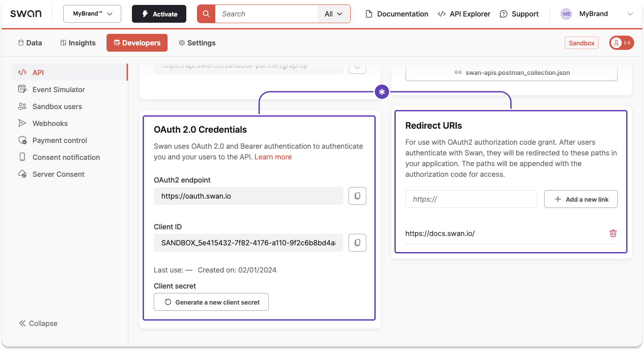Toggle the Sandbox environment switch
This screenshot has width=644, height=350.
tap(621, 43)
